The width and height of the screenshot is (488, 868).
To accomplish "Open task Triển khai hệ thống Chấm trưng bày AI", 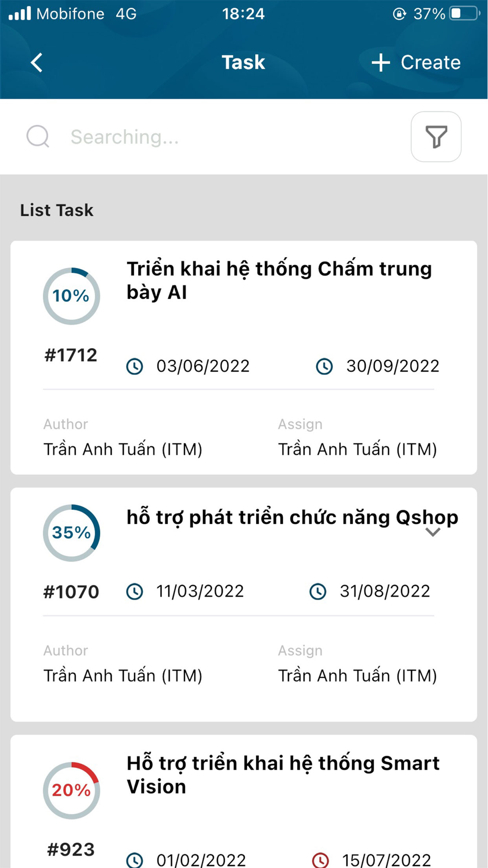I will 279,280.
